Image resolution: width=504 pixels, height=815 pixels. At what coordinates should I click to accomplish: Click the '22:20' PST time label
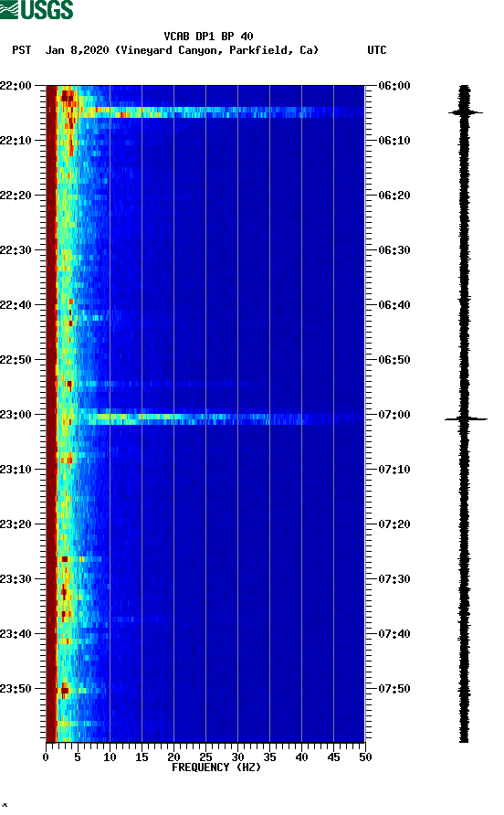(16, 195)
